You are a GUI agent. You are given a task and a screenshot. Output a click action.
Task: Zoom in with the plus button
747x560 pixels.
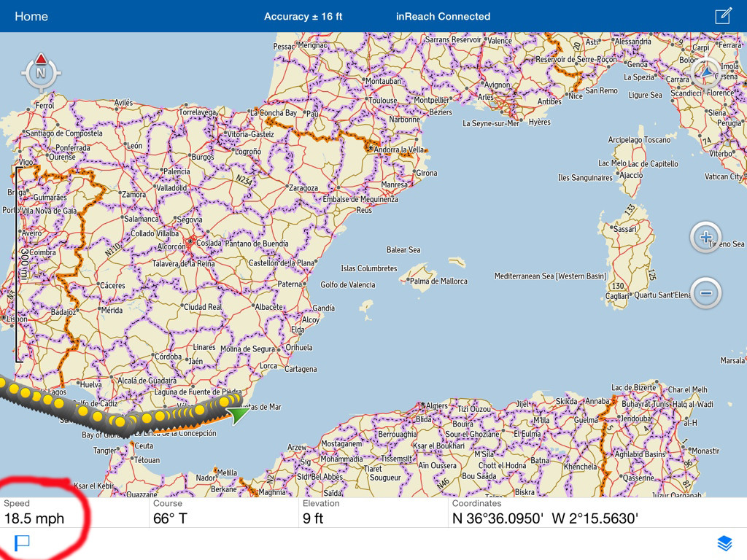pyautogui.click(x=705, y=237)
